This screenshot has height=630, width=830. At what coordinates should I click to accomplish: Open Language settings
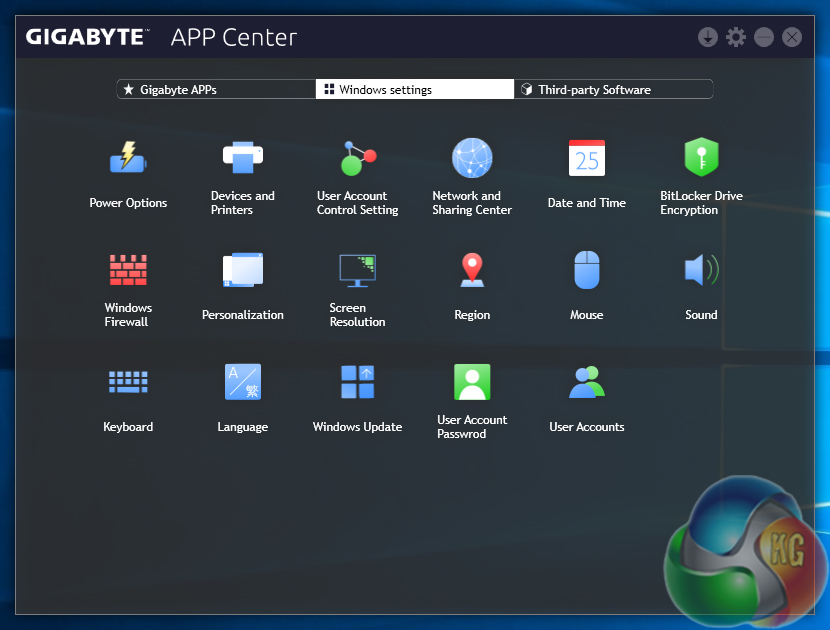[243, 383]
